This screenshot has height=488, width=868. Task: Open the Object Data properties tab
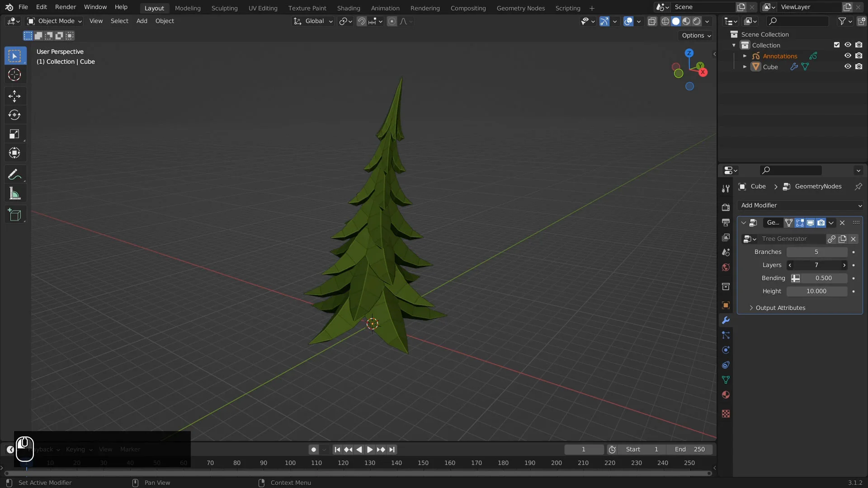726,380
